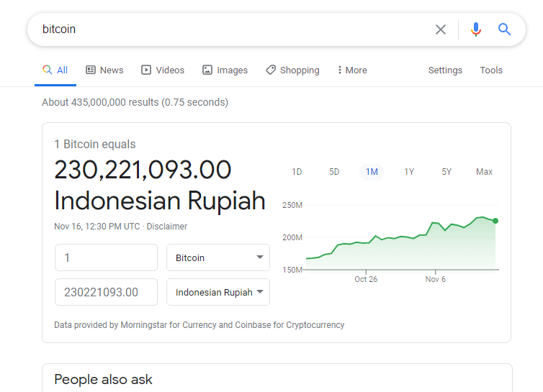The width and height of the screenshot is (543, 392).
Task: Open the Images results tab
Action: (x=225, y=70)
